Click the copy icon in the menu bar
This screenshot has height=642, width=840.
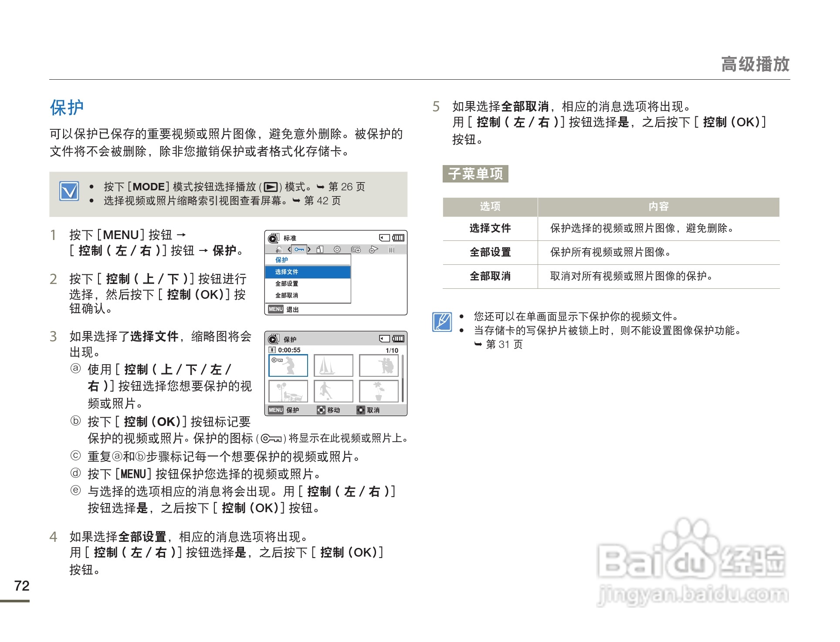click(x=356, y=250)
